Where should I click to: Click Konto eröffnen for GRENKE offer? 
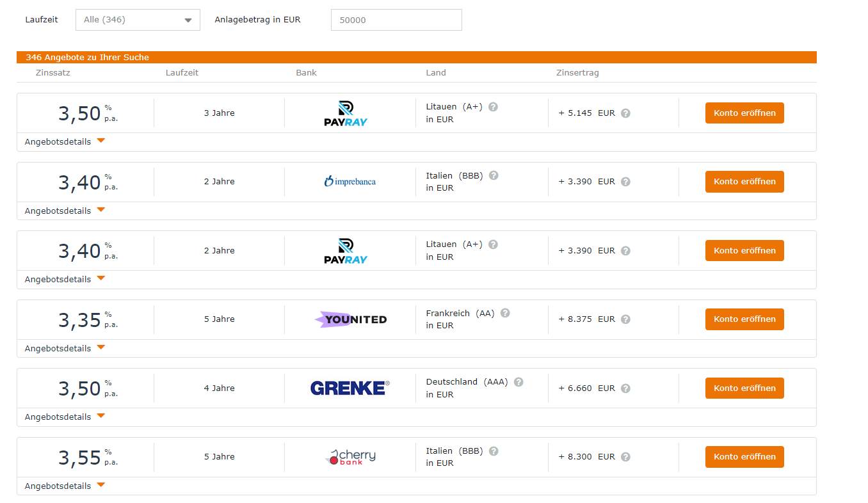744,388
